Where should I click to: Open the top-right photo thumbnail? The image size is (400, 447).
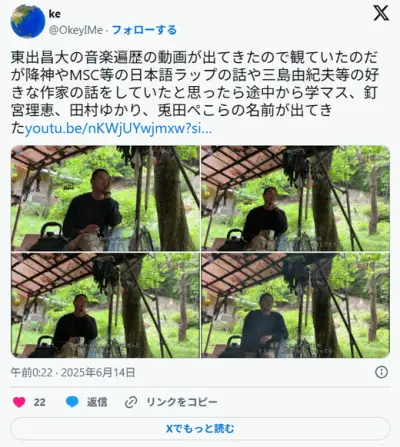295,198
